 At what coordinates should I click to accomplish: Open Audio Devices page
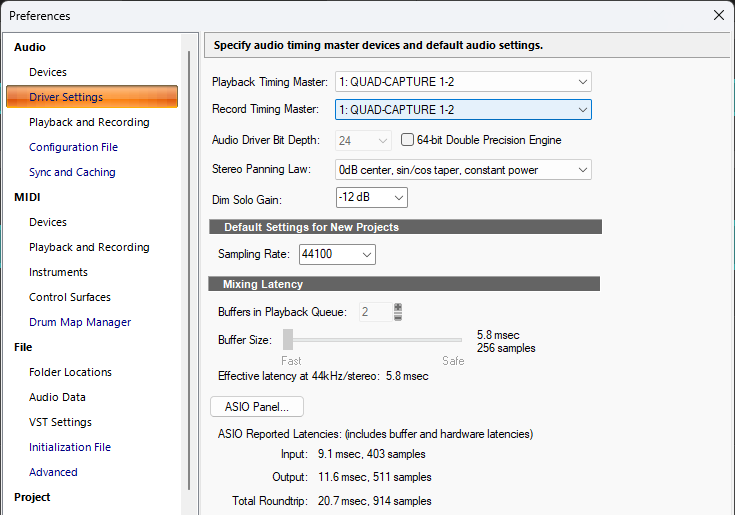(x=48, y=72)
